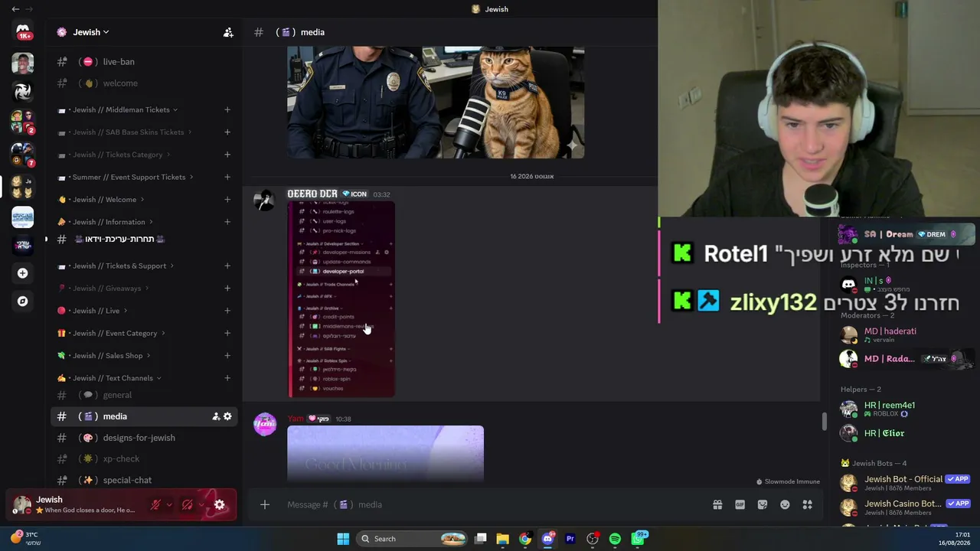Image resolution: width=980 pixels, height=551 pixels.
Task: Open the Discover servers compass icon
Action: point(23,302)
